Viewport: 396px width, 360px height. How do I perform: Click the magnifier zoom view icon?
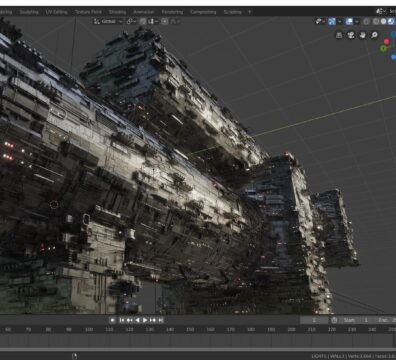[374, 35]
